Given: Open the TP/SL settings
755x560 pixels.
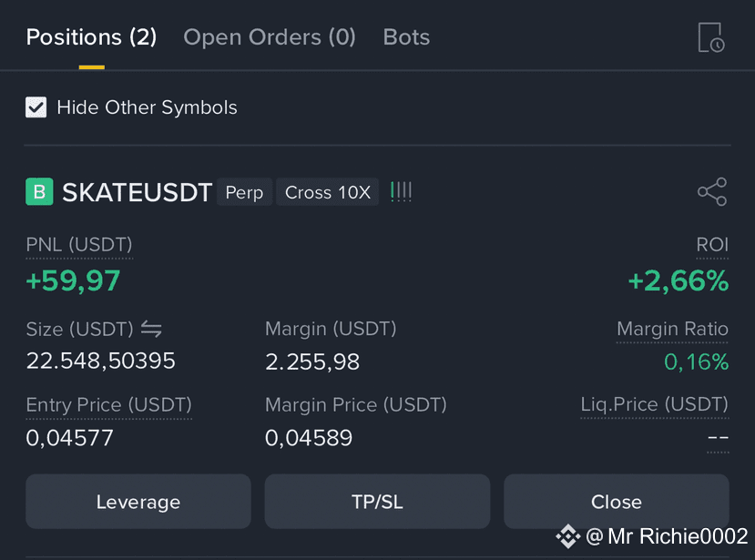Looking at the screenshot, I should 377,502.
